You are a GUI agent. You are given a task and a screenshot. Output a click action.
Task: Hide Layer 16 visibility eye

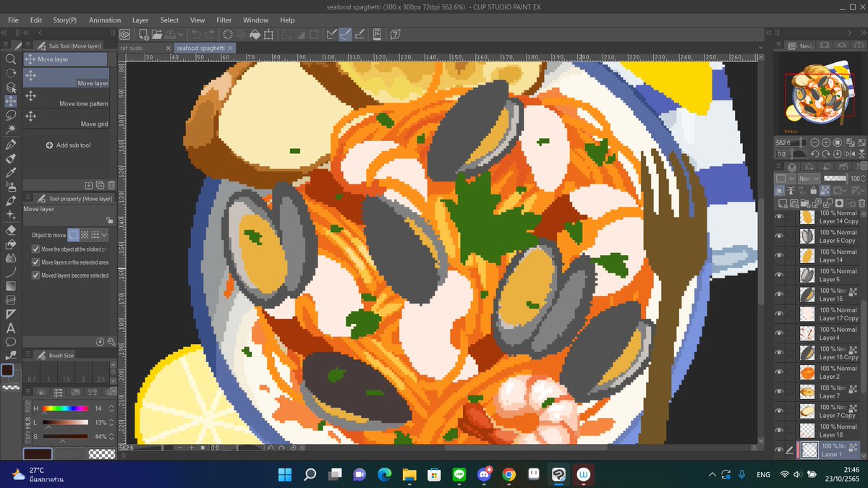click(x=779, y=295)
